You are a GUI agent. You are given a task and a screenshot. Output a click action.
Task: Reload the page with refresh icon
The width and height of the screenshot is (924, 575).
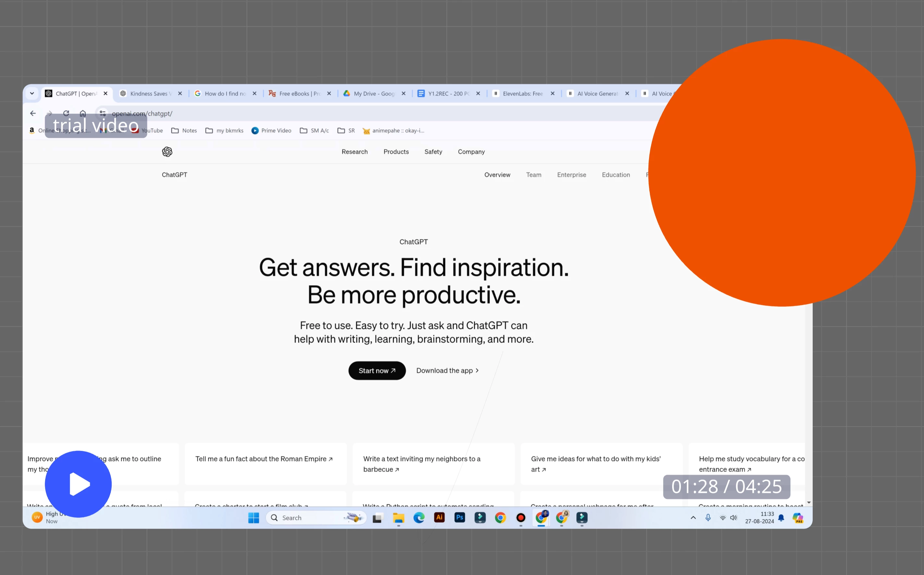(66, 113)
